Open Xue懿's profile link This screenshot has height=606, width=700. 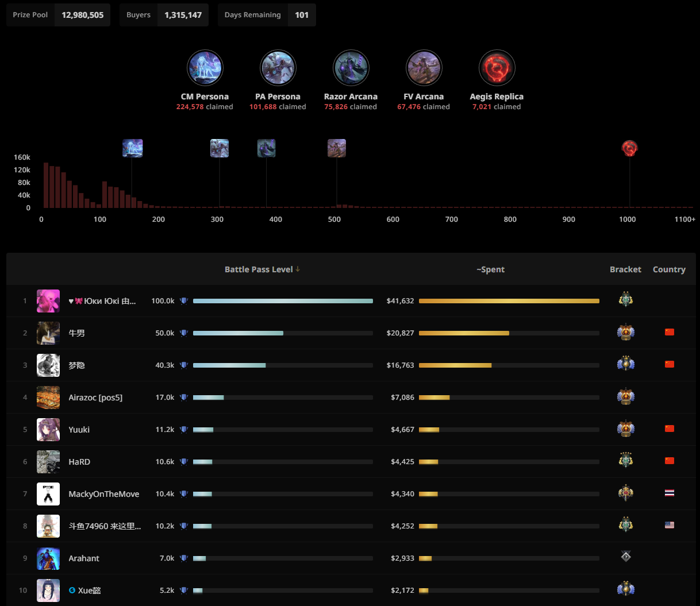pyautogui.click(x=90, y=590)
